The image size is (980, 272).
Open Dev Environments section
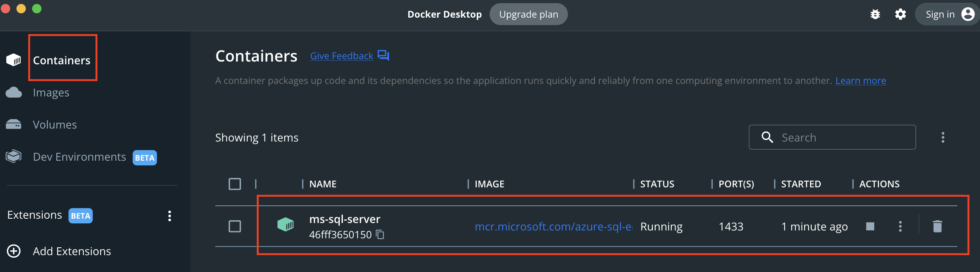[x=79, y=157]
